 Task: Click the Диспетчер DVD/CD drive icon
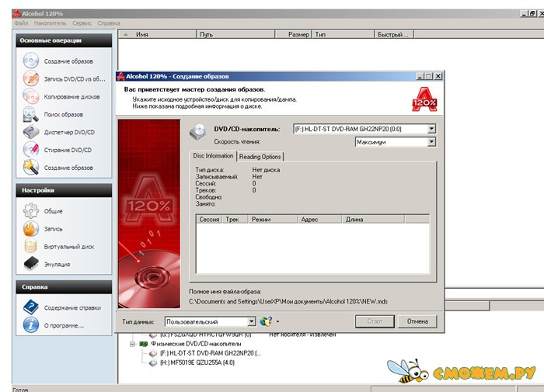click(x=31, y=132)
